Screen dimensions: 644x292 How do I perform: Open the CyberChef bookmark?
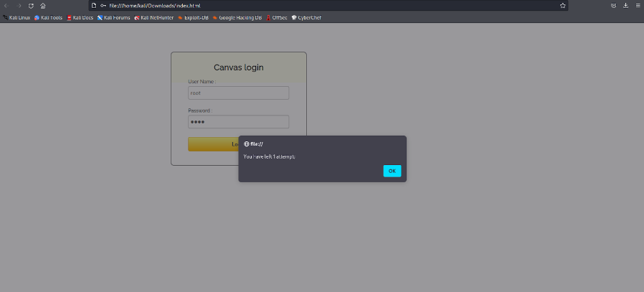click(x=306, y=17)
